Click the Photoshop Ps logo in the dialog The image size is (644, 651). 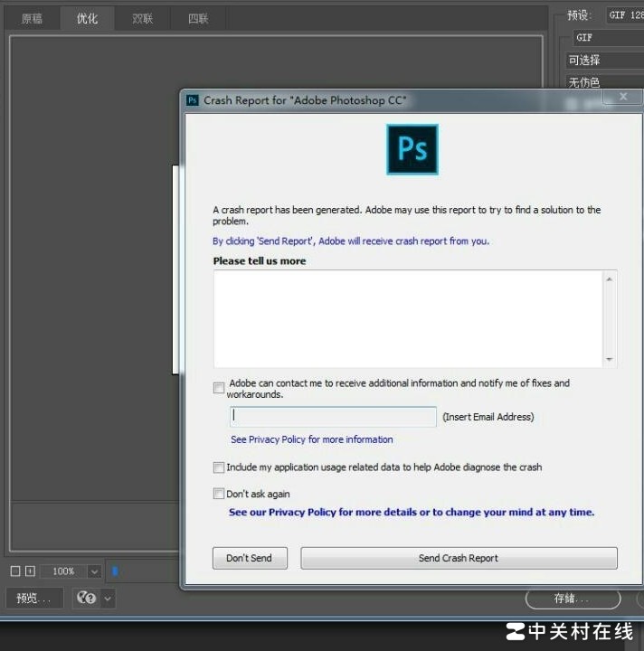coord(412,149)
